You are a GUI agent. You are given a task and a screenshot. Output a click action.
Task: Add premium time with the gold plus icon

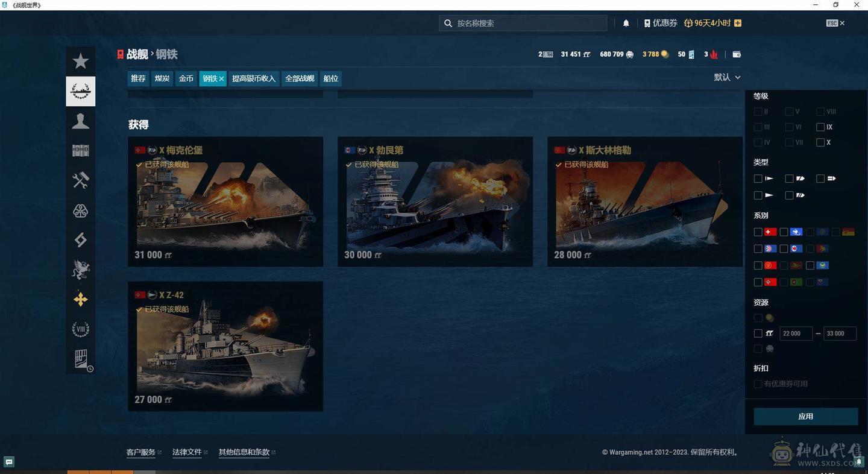point(738,23)
